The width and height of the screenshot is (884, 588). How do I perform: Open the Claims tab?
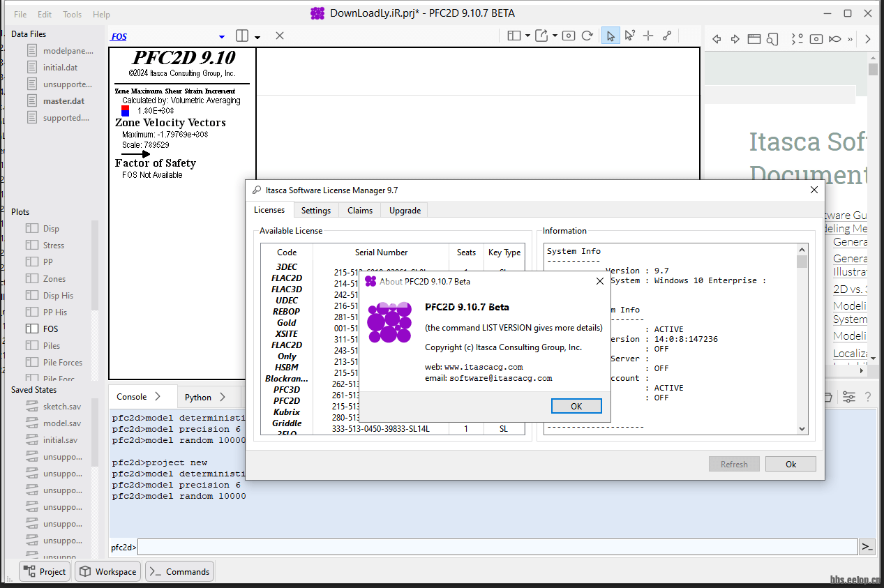(360, 210)
